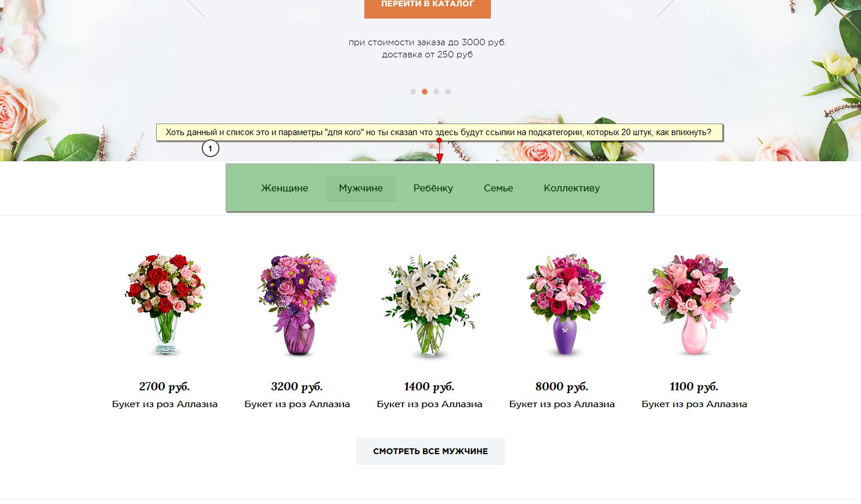View the pink bouquet in pink vase image
The image size is (861, 504).
tap(694, 304)
